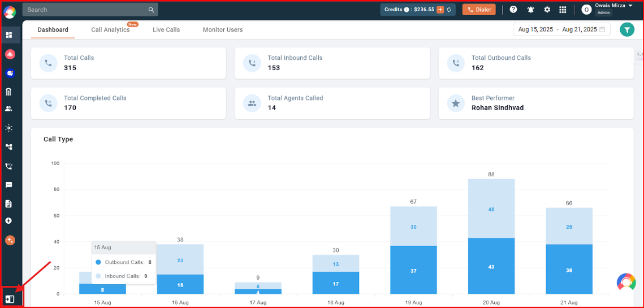Image resolution: width=644 pixels, height=308 pixels.
Task: Select the Aug 15, 2025 start date
Action: (x=535, y=29)
